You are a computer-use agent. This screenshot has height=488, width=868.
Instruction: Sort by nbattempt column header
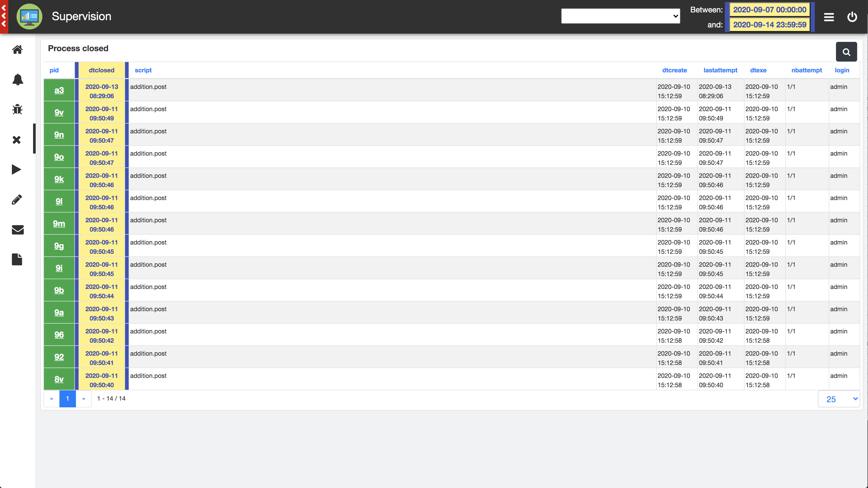click(806, 70)
